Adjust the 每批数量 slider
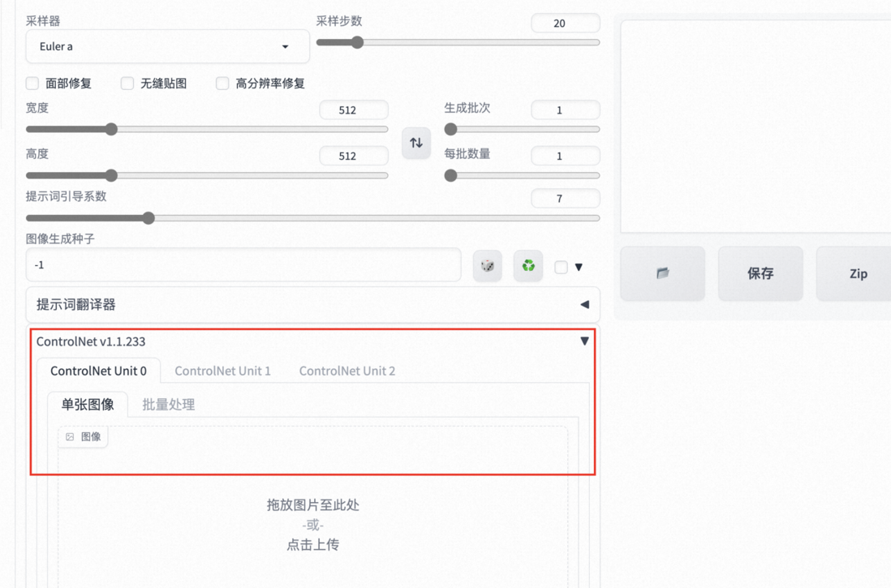 point(522,175)
